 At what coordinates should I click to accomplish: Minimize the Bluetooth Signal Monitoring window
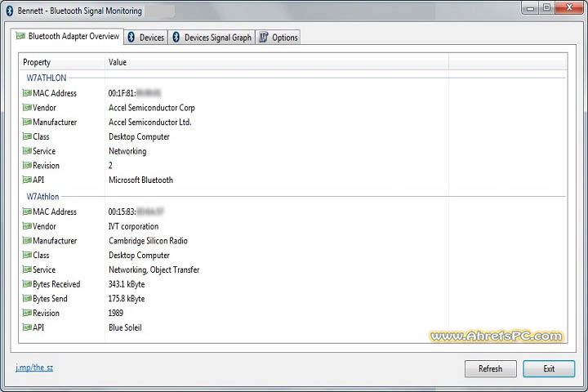(x=531, y=7)
